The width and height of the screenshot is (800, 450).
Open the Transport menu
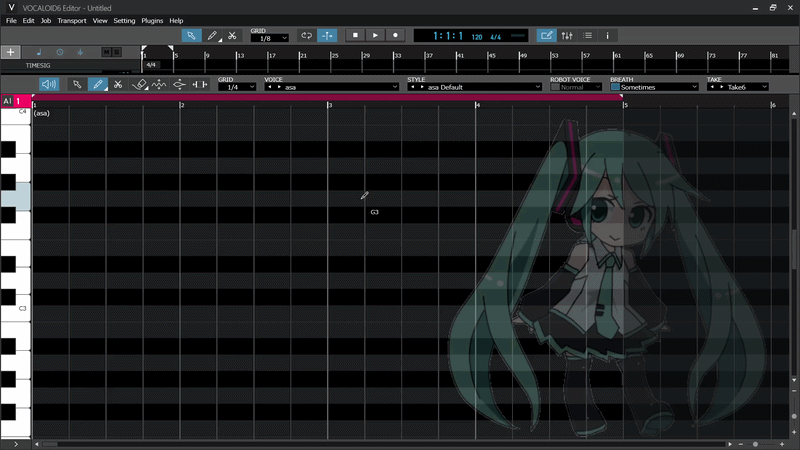coord(72,20)
